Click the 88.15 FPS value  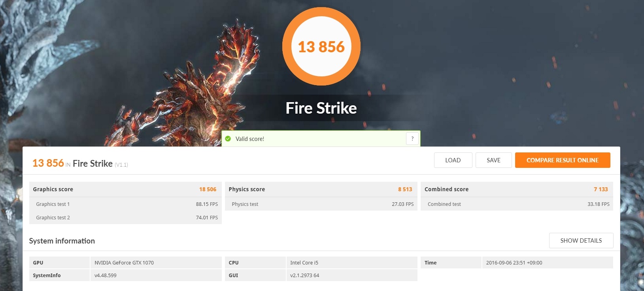207,204
